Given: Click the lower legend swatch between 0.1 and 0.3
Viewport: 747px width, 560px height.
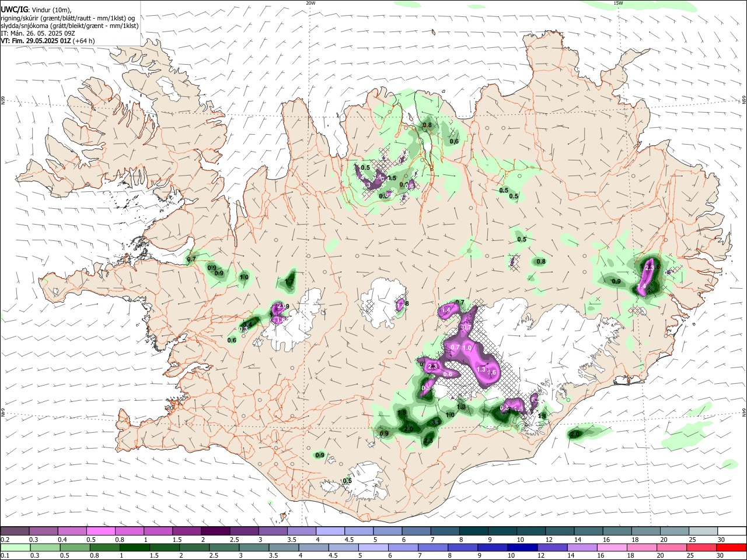Looking at the screenshot, I should click(15, 547).
